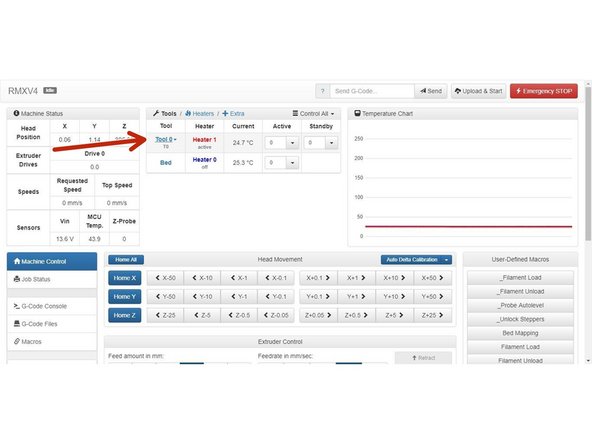Run the _Probe Autolevel macro
592x444 pixels.
(x=520, y=305)
